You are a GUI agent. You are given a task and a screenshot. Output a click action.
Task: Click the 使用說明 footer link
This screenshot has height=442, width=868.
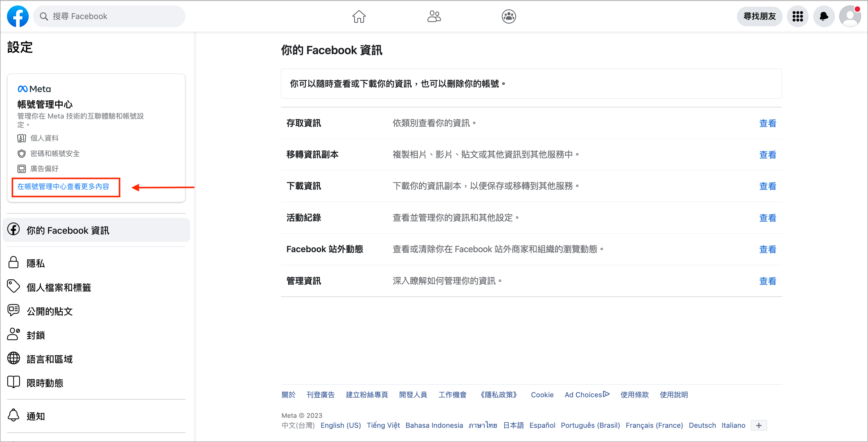point(674,395)
